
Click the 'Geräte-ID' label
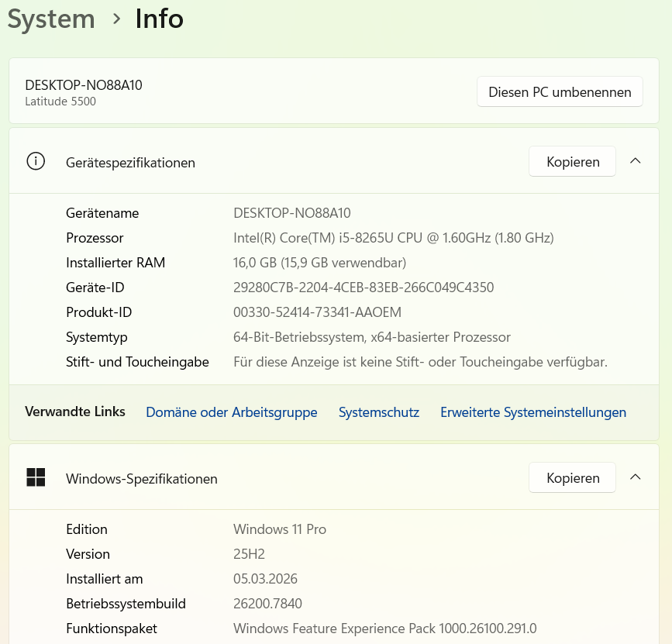(95, 288)
